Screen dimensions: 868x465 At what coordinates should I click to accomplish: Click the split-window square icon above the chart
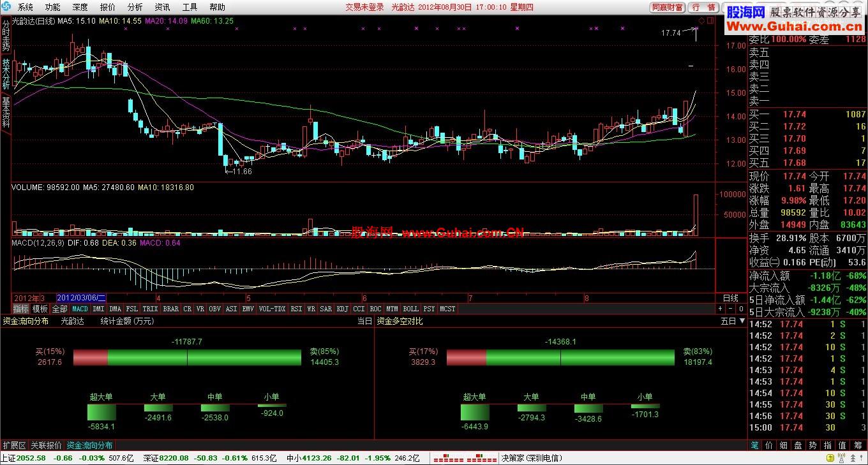tap(710, 20)
